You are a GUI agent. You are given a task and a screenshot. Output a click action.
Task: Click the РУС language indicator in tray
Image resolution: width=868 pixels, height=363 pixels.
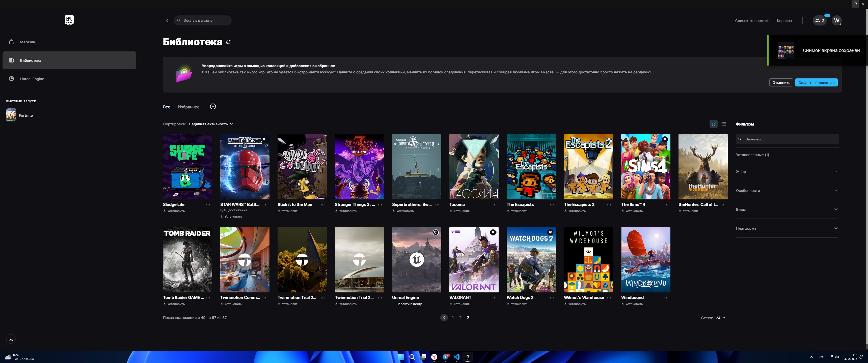821,357
